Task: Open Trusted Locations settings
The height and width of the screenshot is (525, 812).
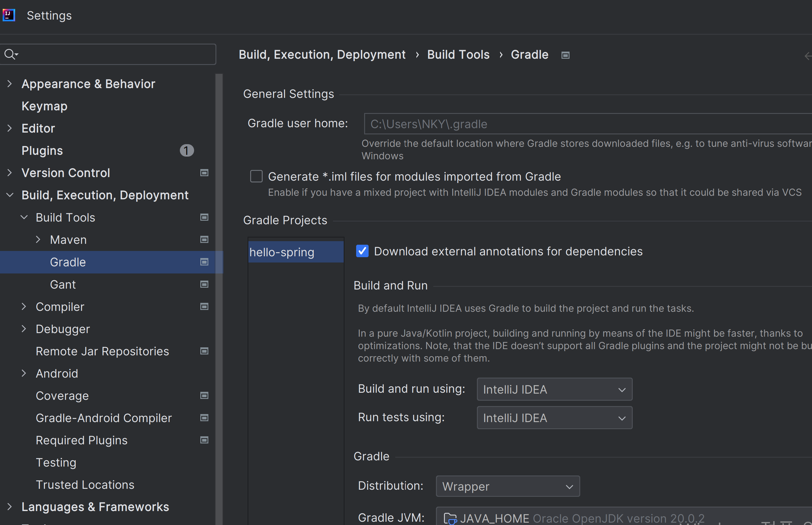Action: [x=85, y=485]
